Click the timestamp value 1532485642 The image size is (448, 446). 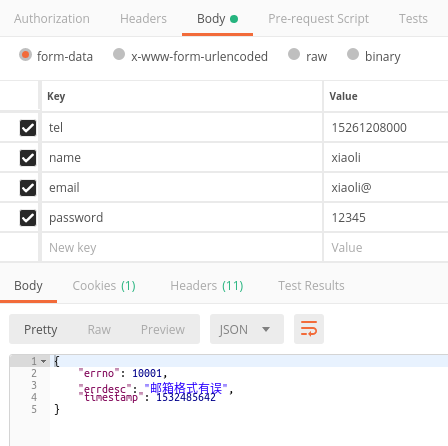pyautogui.click(x=186, y=397)
